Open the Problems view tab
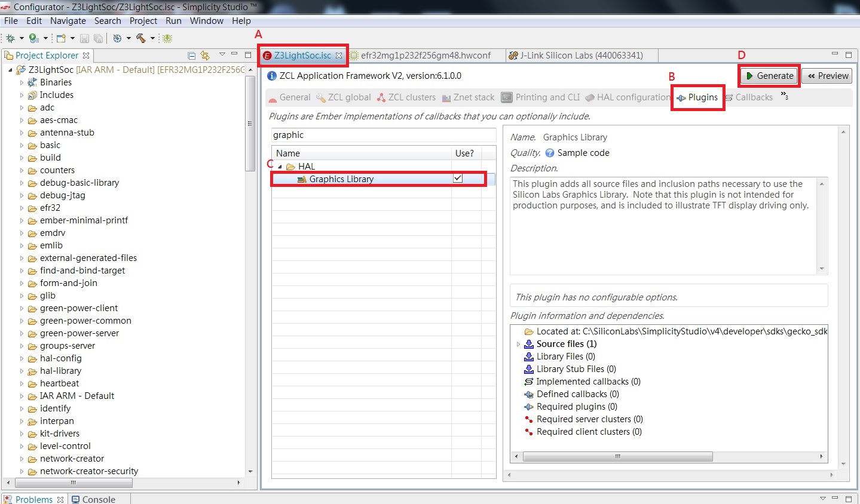 34,499
